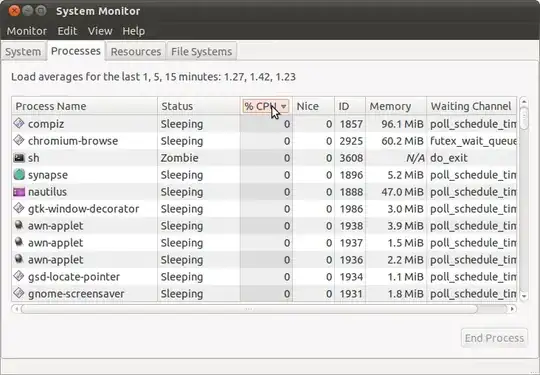Viewport: 540px width, 375px height.
Task: Open the Edit menu
Action: point(67,31)
